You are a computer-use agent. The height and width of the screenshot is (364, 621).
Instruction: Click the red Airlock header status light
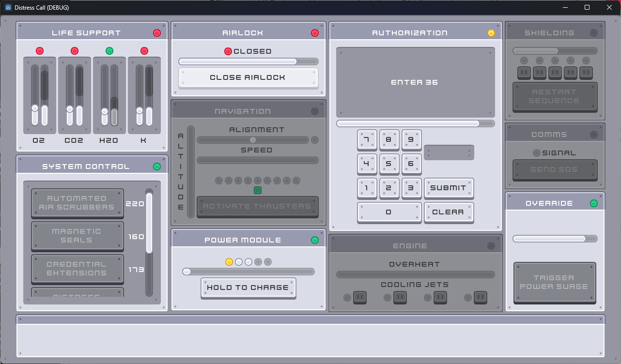click(x=315, y=33)
